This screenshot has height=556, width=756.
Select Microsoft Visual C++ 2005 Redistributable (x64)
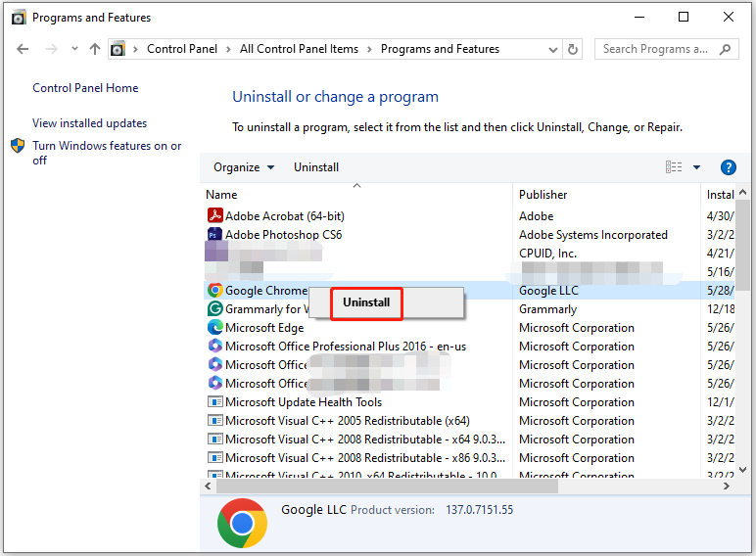pyautogui.click(x=467, y=421)
